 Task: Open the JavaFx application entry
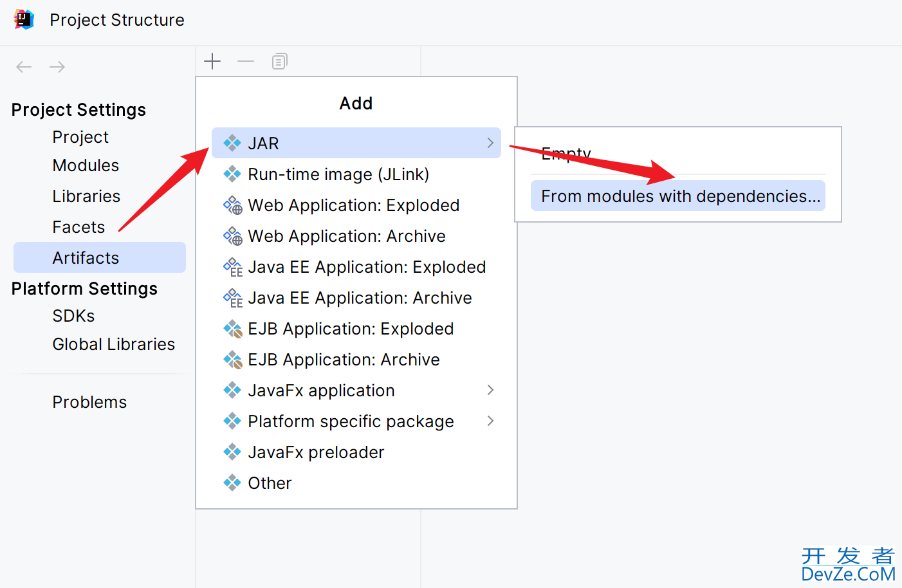click(356, 390)
